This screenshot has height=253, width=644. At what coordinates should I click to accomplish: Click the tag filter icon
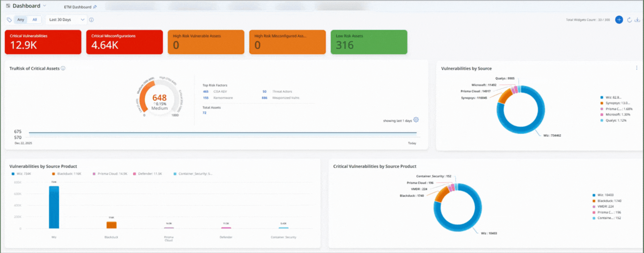click(9, 20)
